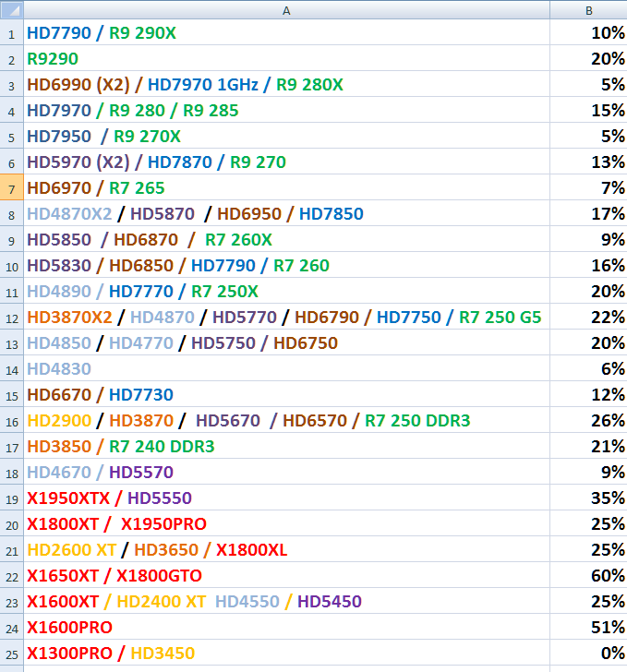Click cell starting with HD3870X2
The height and width of the screenshot is (672, 627).
coord(286,318)
